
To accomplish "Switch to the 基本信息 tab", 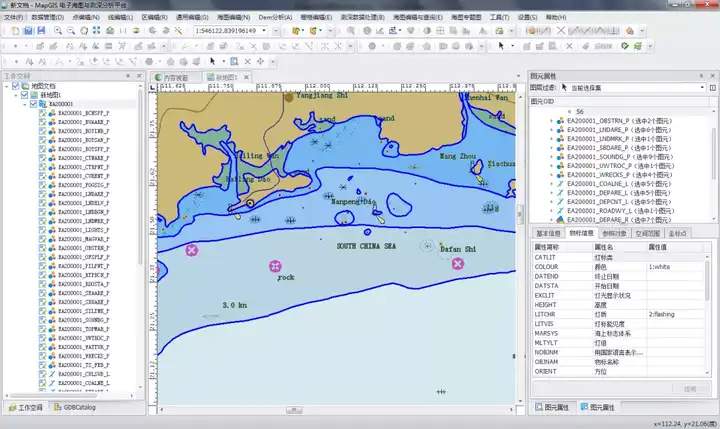I will (548, 233).
